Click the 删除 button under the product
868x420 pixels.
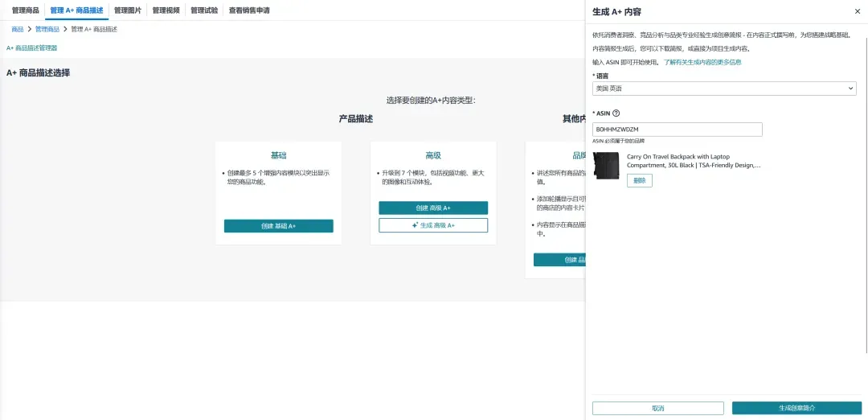[x=640, y=181]
